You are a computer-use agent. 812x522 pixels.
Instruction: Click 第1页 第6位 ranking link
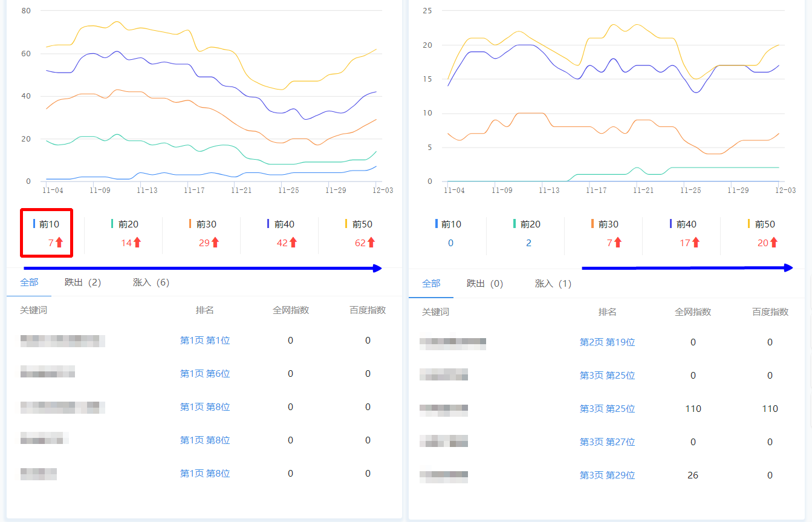(x=205, y=374)
